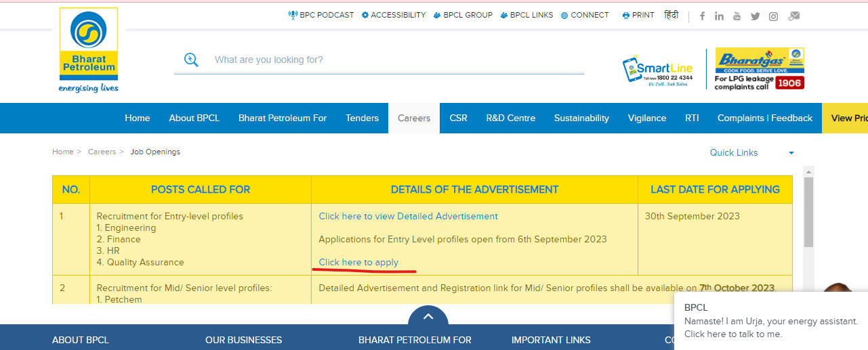Click 'Recruitment for Mid/ Senior level profiles' text

pos(184,288)
